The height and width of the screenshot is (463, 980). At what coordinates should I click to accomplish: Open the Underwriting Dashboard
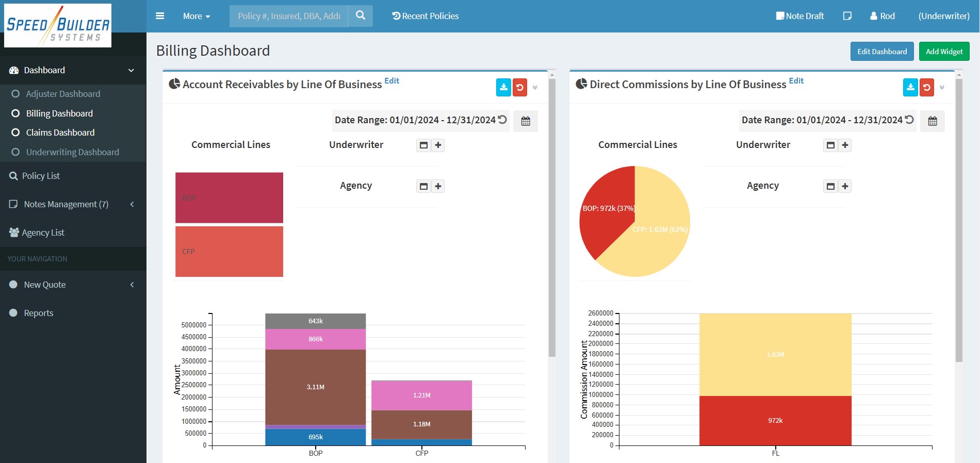click(x=73, y=152)
